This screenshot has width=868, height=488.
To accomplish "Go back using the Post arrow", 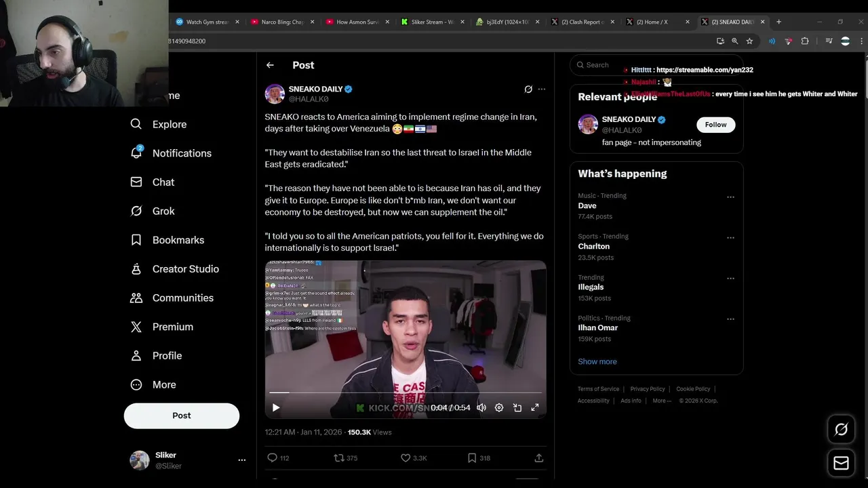I will pos(270,65).
